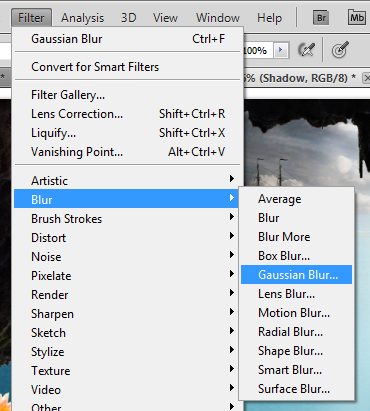
Task: Reapply the last filter, Gaussian Blur (Ctrl+F)
Action: (x=127, y=39)
